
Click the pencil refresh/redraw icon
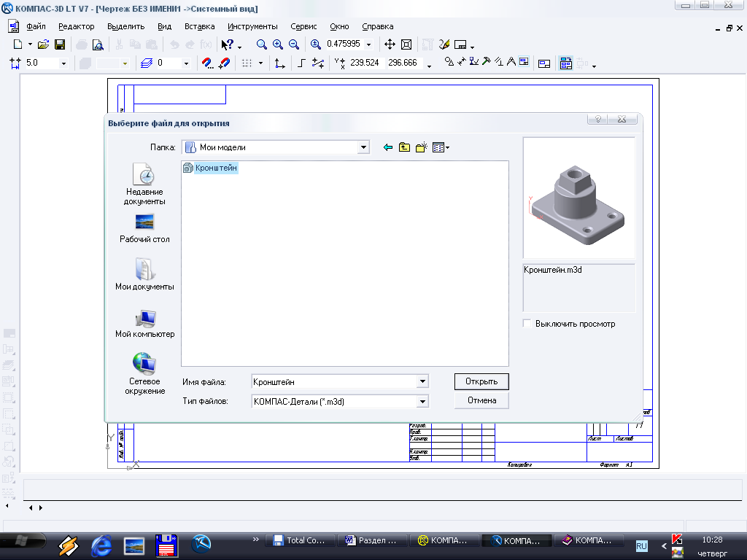444,44
